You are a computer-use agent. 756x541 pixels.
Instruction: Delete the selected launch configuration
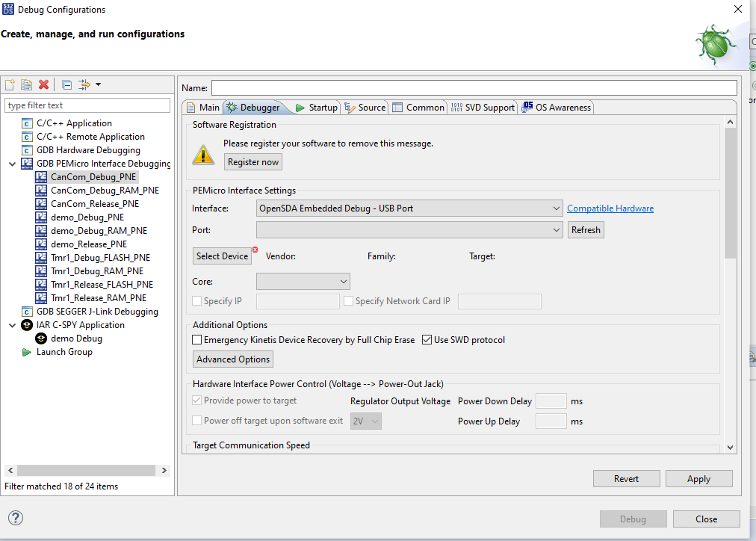[44, 84]
